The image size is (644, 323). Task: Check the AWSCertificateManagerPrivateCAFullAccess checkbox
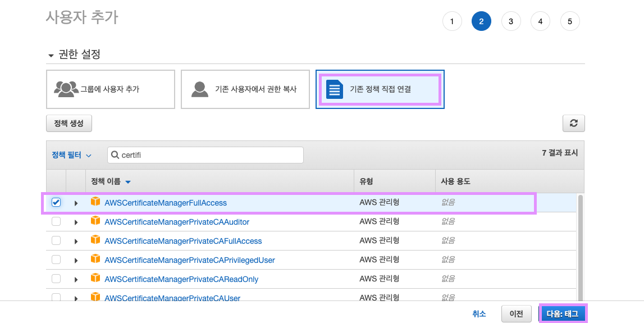56,240
